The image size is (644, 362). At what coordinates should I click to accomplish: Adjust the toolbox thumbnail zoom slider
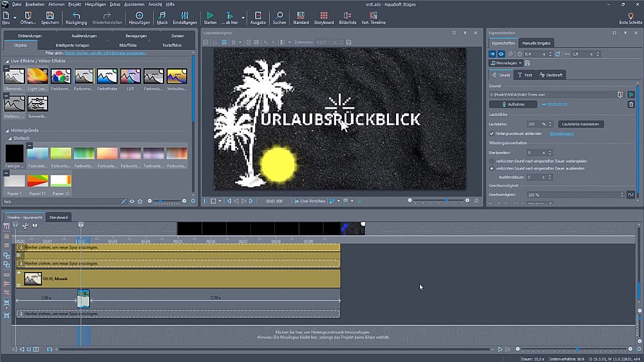click(161, 201)
